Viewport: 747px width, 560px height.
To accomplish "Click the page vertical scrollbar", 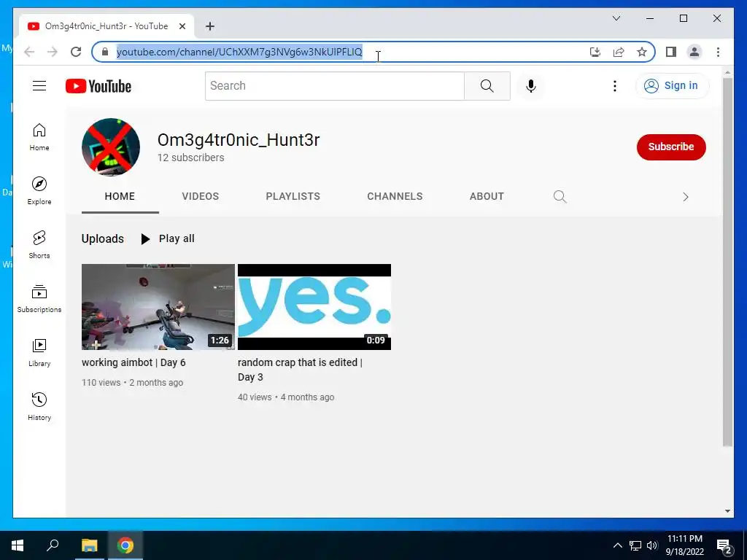I will tap(727, 262).
